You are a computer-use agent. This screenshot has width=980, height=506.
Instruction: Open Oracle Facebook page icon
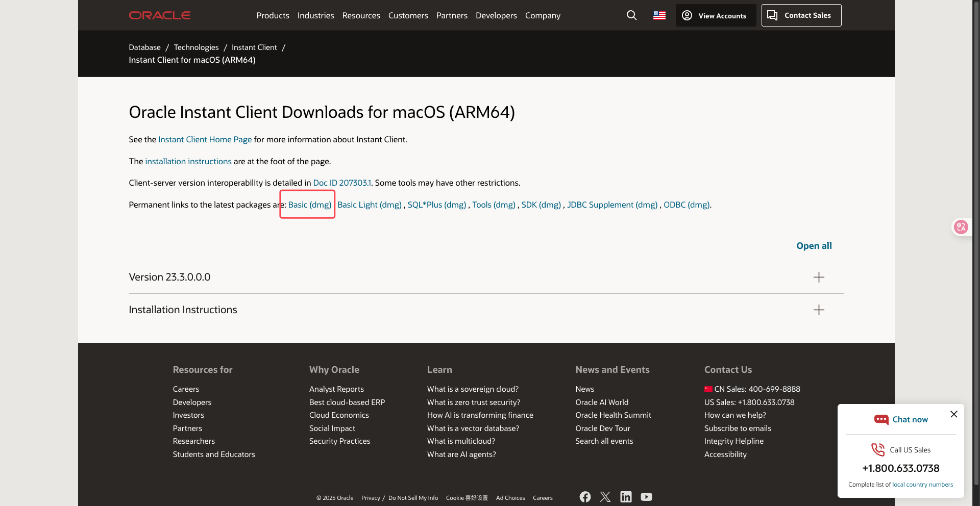click(x=585, y=497)
